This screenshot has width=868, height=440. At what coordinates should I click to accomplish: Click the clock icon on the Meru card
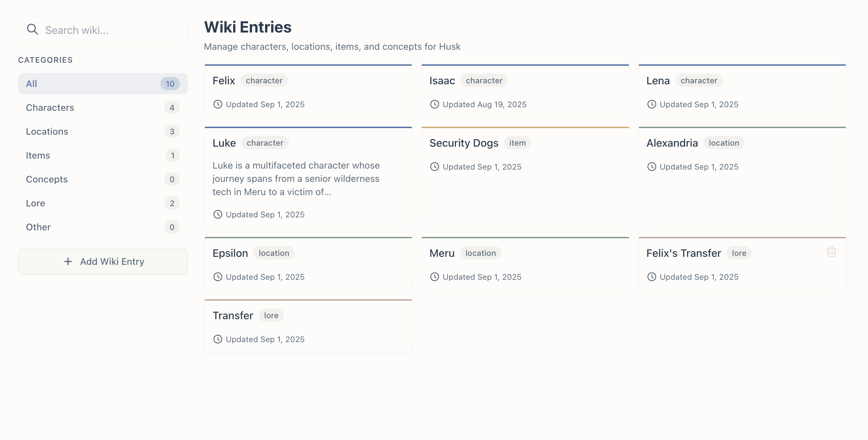pos(435,277)
